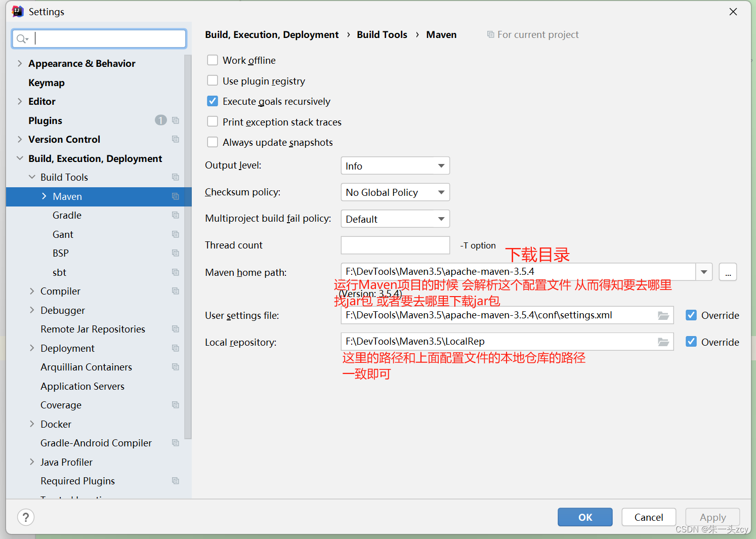Viewport: 756px width, 539px height.
Task: Click project-level icon beside Gradle-Android Compiler
Action: coord(176,443)
